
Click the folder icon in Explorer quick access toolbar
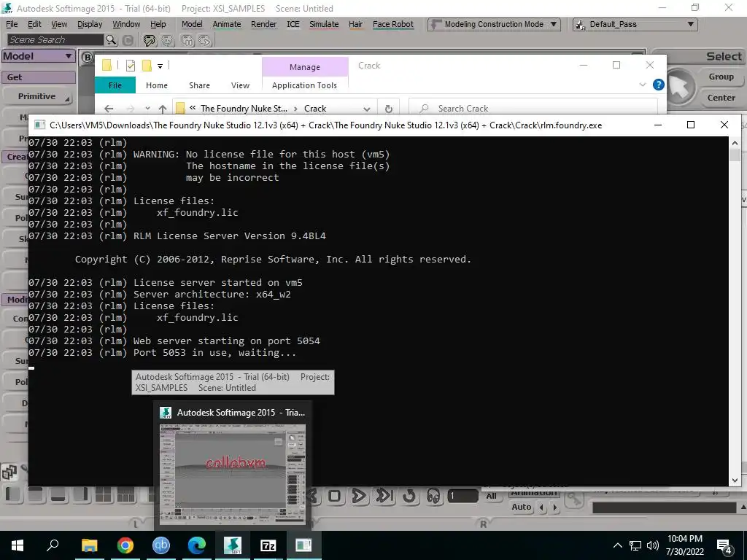pyautogui.click(x=107, y=66)
